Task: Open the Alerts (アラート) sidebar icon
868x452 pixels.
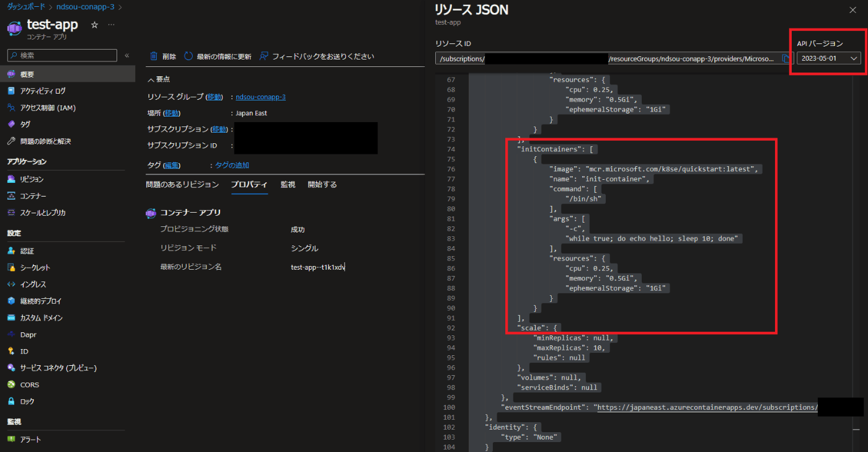Action: tap(11, 440)
